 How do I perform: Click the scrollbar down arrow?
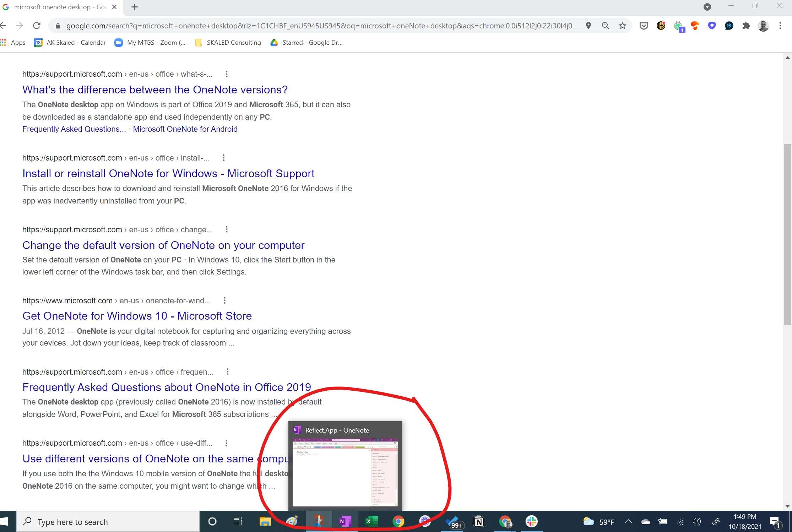click(x=787, y=506)
